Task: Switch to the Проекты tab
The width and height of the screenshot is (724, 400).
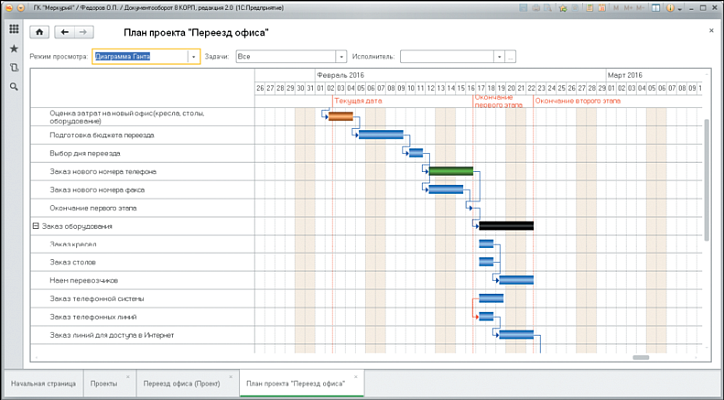Action: pyautogui.click(x=104, y=384)
